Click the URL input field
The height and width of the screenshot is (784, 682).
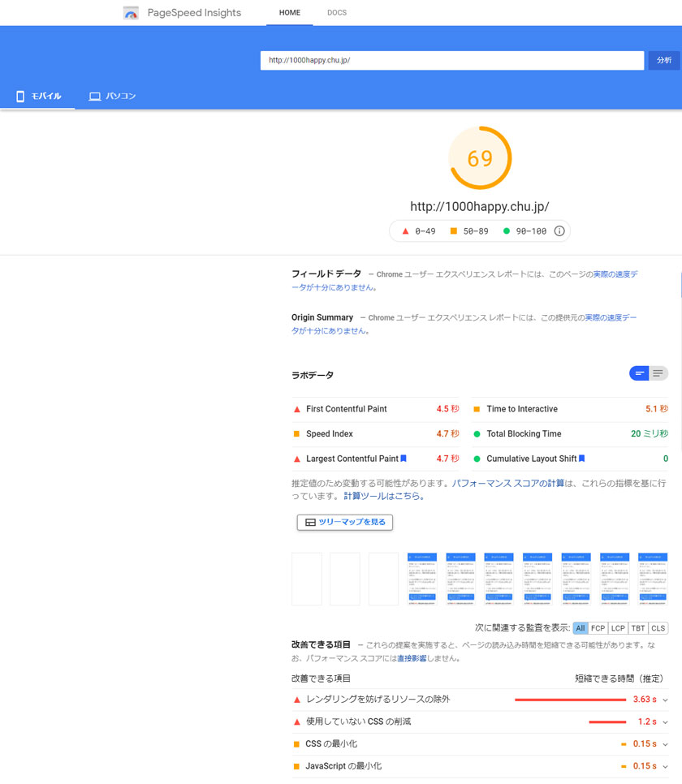click(x=452, y=61)
